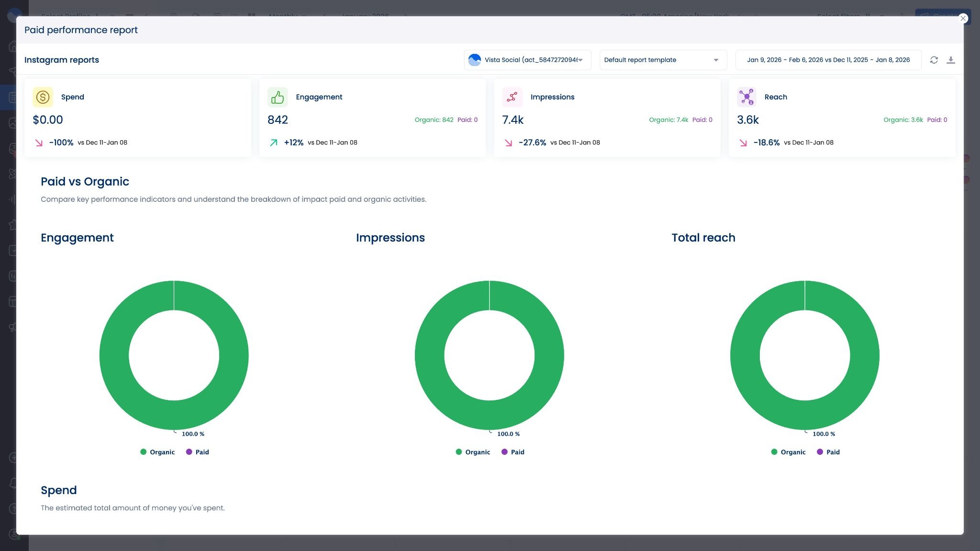Click the Vista Social profile avatar
980x551 pixels.
click(x=474, y=60)
